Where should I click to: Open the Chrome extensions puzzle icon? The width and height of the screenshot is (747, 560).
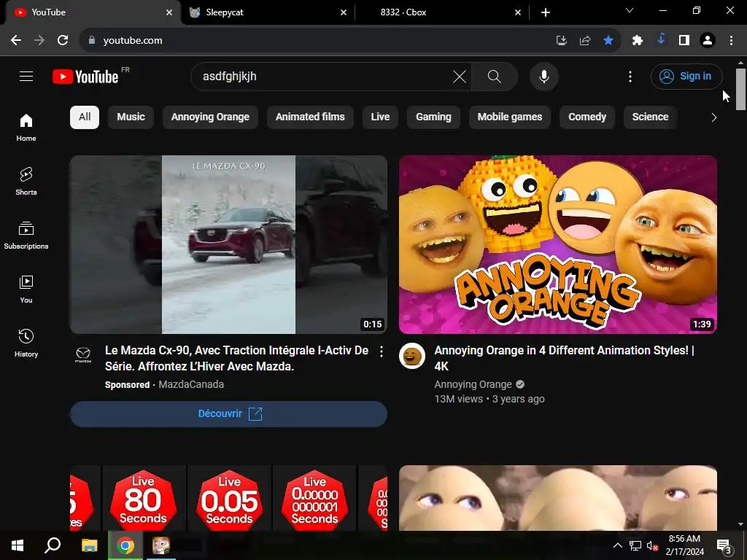click(x=638, y=41)
